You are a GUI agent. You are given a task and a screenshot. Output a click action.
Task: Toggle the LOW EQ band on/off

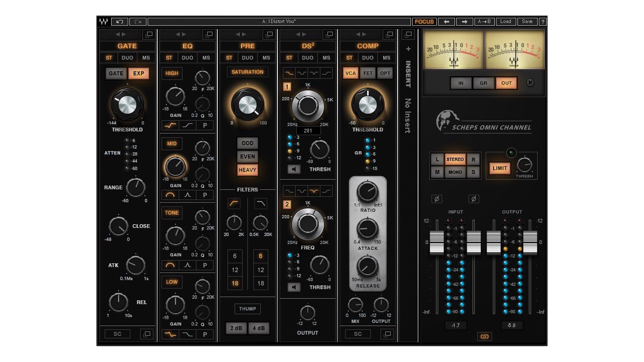click(172, 282)
